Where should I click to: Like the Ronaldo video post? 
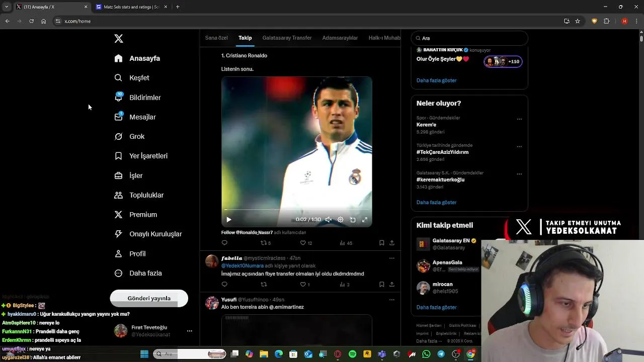(x=306, y=243)
